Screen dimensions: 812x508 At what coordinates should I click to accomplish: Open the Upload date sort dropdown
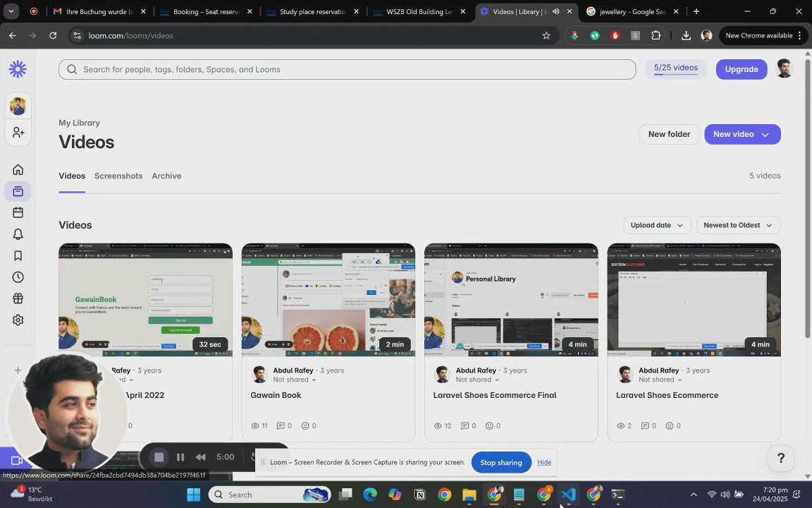(657, 225)
